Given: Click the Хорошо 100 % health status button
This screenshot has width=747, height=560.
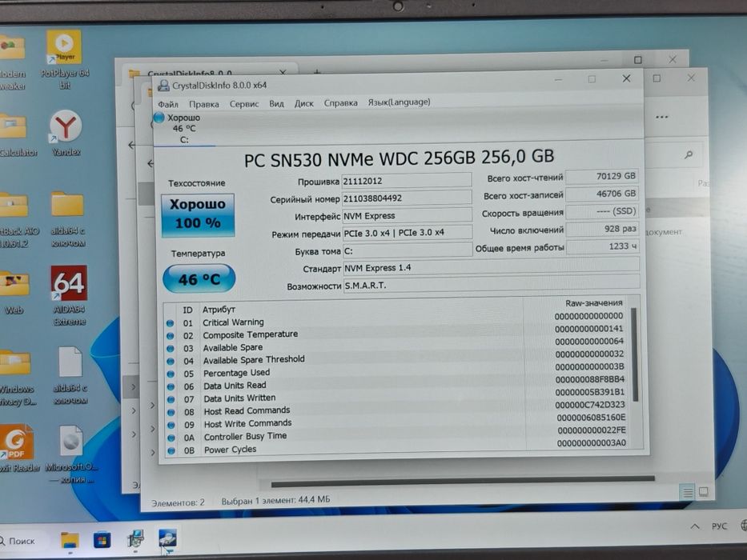Looking at the screenshot, I should 198,214.
